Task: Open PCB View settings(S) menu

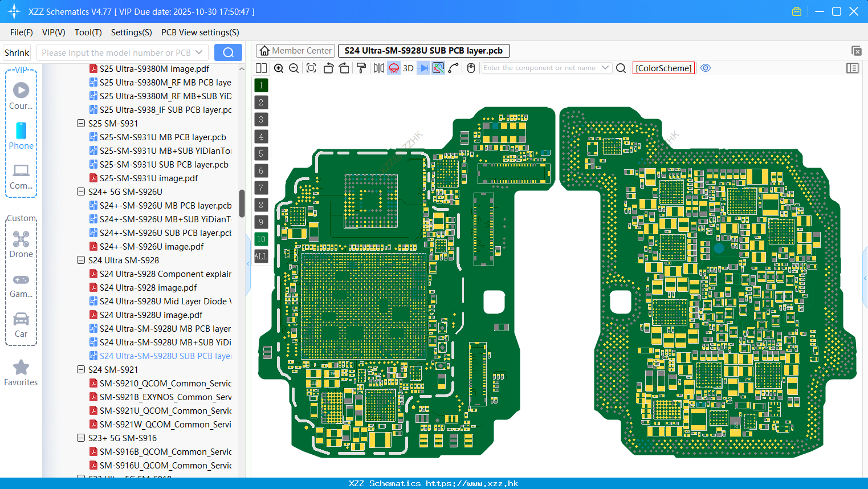Action: [x=200, y=32]
